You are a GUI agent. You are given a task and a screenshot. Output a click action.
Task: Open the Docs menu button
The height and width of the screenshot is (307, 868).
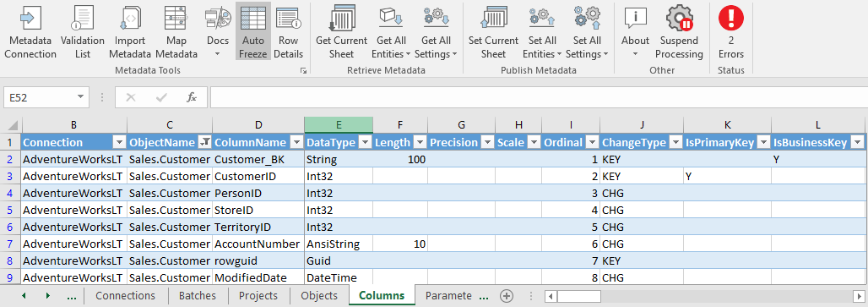click(x=218, y=31)
